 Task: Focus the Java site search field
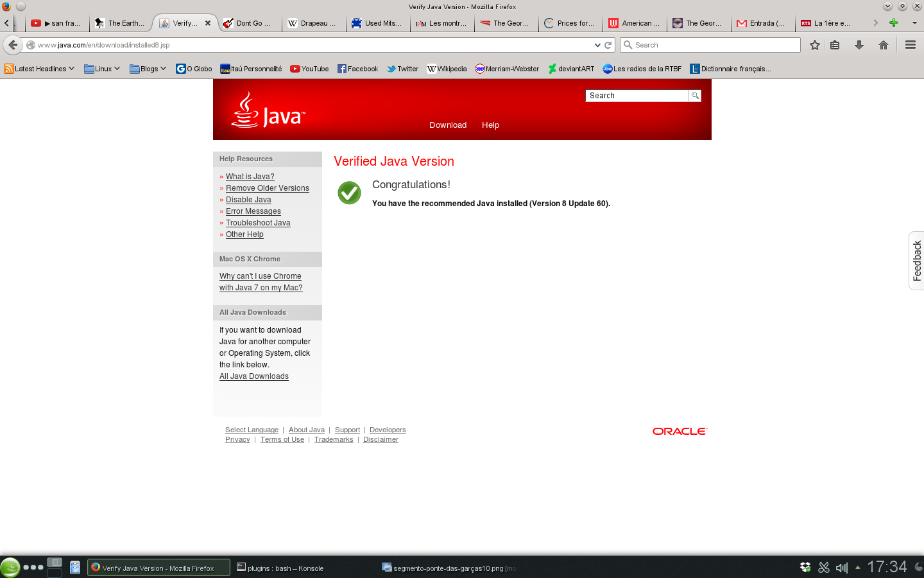637,96
